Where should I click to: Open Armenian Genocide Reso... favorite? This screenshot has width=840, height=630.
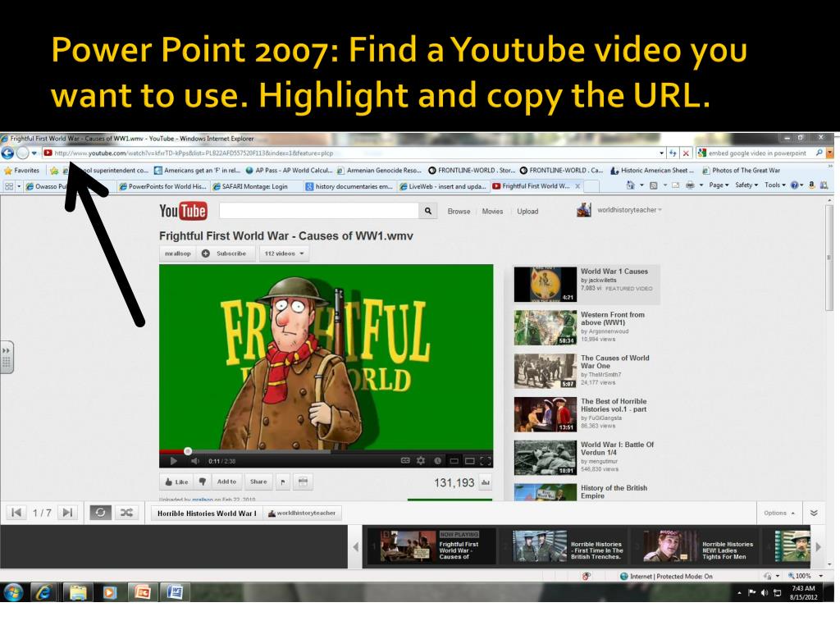point(379,171)
